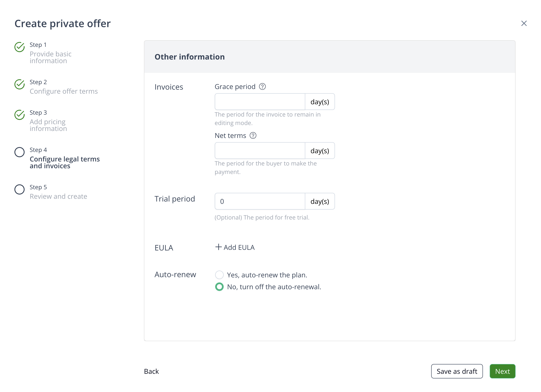Viewport: 541px width, 392px height.
Task: Jump to Configure offer terms step
Action: pos(64,91)
